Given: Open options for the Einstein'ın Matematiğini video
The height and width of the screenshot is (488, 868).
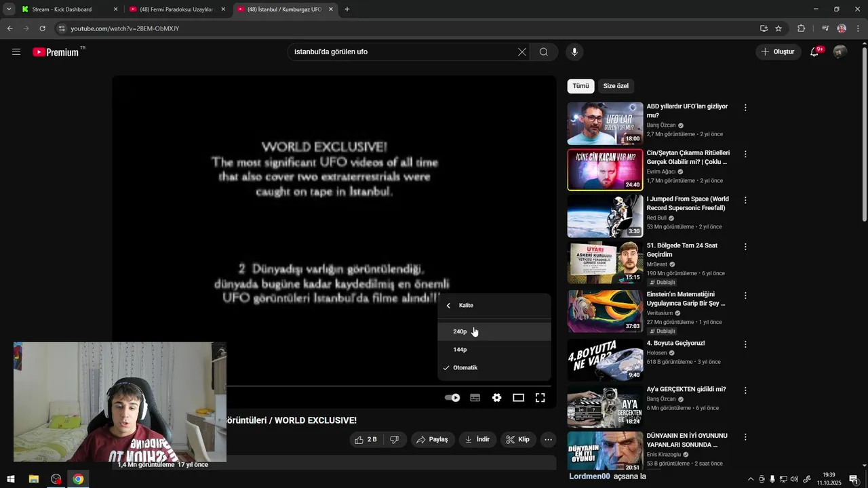Looking at the screenshot, I should [745, 296].
